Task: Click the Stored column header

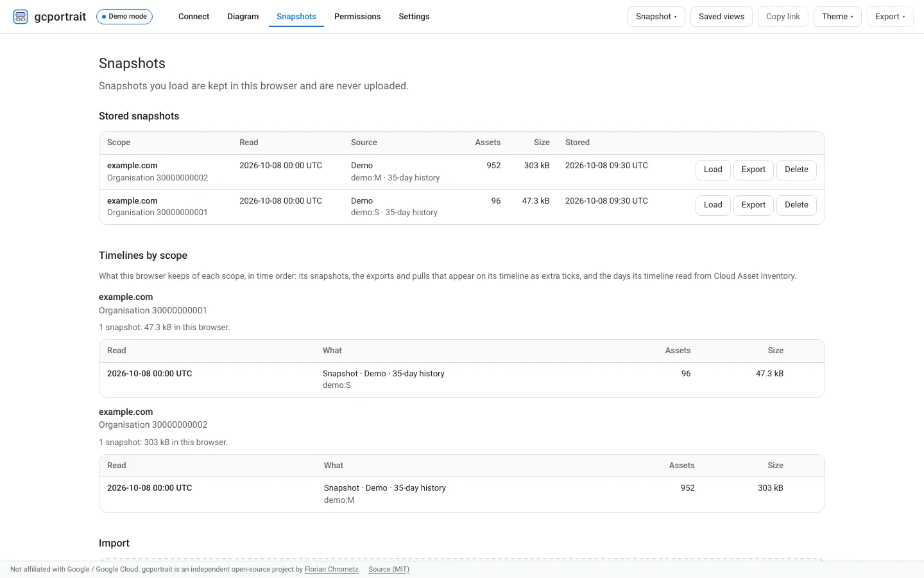Action: pos(577,143)
